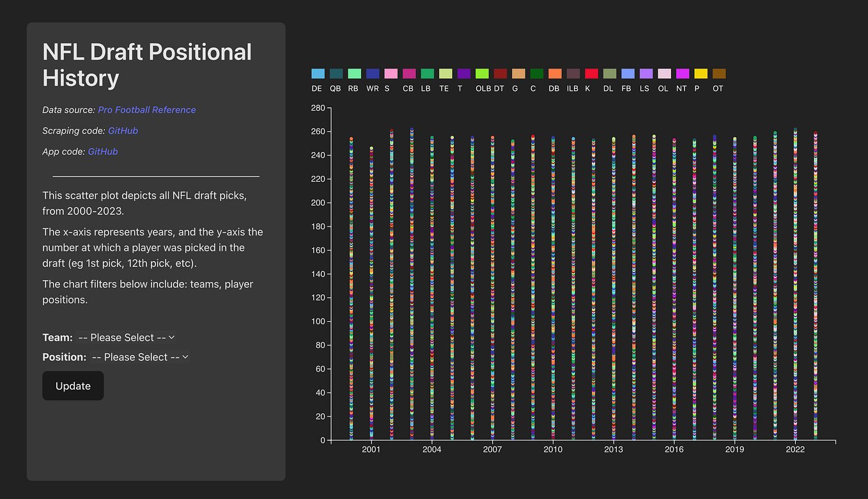
Task: Select the CB color swatch in the legend
Action: (x=408, y=73)
